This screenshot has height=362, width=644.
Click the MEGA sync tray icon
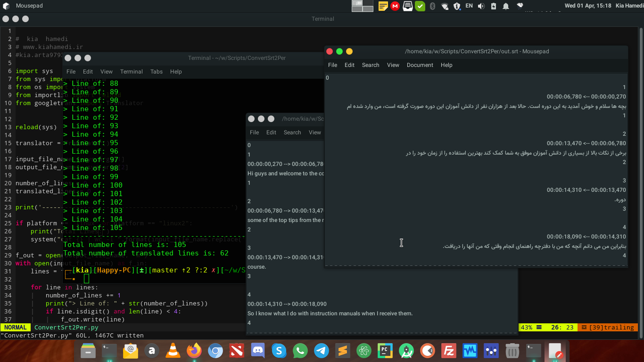coord(395,6)
